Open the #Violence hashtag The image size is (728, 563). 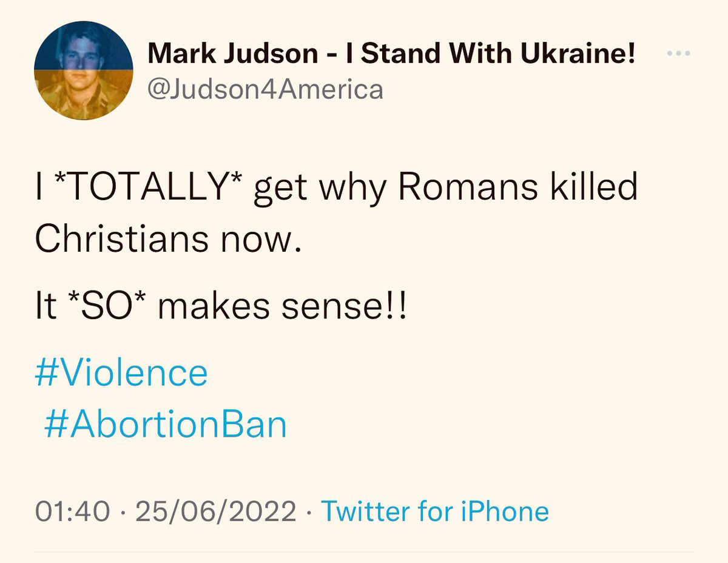(121, 372)
